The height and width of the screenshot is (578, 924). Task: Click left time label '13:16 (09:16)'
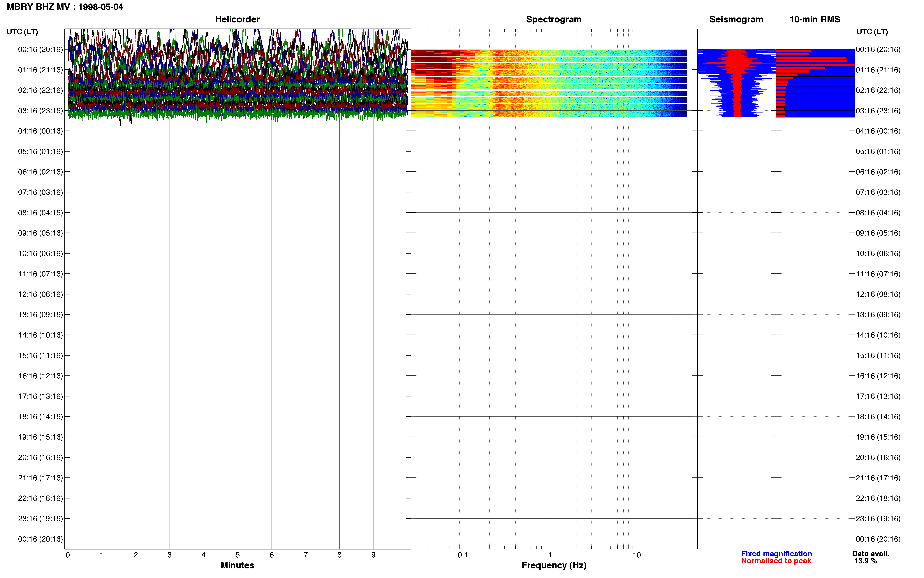click(x=41, y=315)
